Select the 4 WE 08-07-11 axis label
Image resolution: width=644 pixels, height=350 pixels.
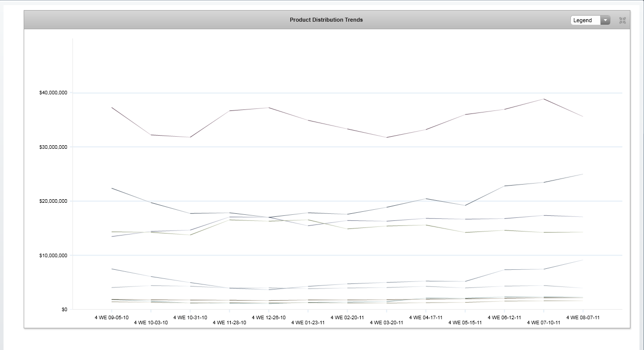(583, 318)
